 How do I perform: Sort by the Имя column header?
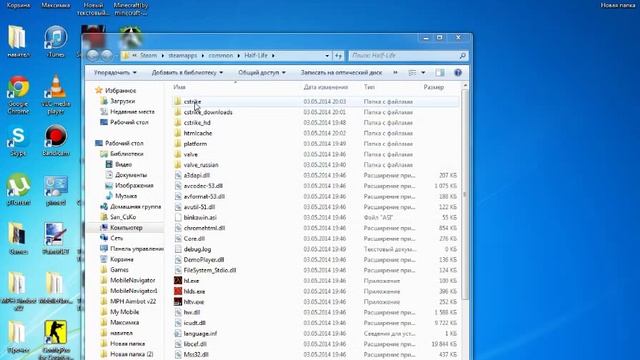click(179, 87)
